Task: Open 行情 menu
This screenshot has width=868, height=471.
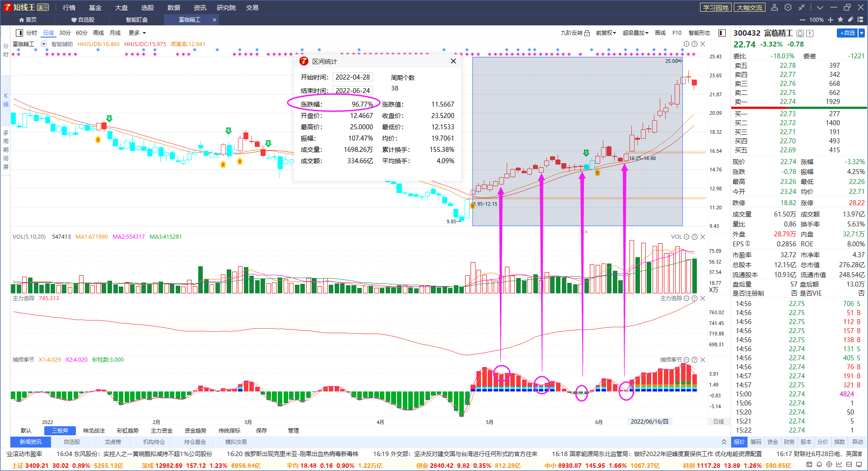Action: [69, 8]
